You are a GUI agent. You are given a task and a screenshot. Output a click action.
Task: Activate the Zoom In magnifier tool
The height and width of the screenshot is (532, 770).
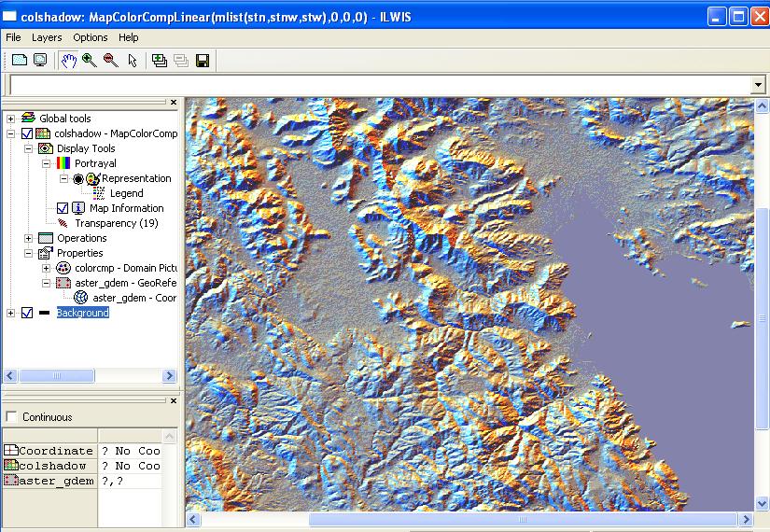point(90,61)
